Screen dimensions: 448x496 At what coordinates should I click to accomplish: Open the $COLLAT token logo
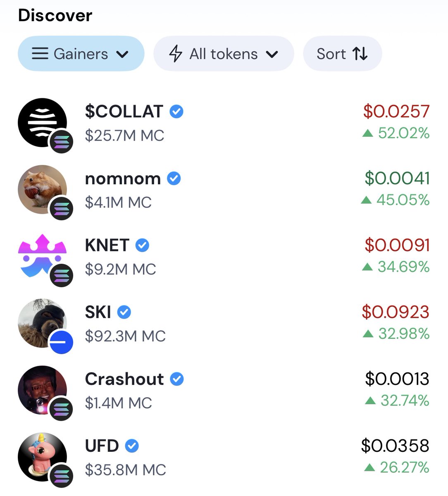click(42, 123)
